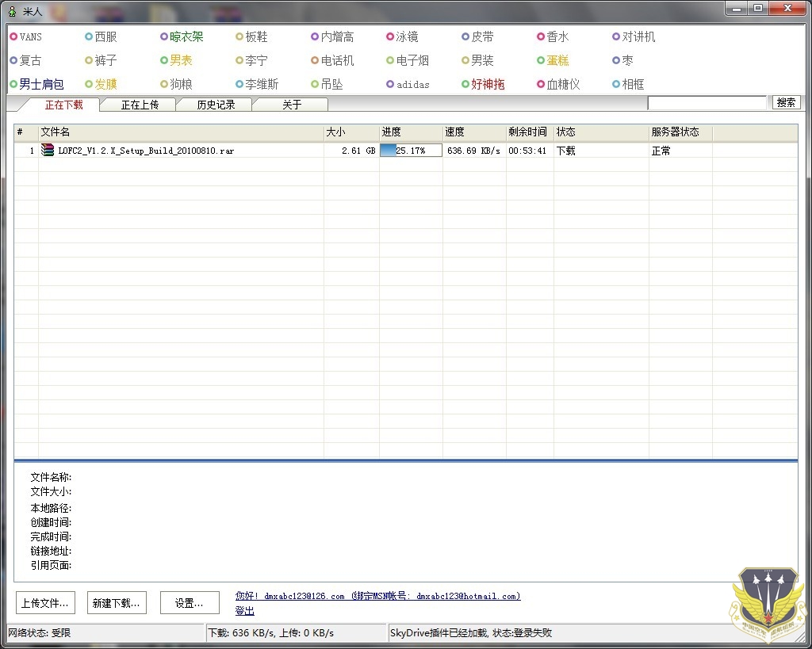Open the 西服 keyword link
The height and width of the screenshot is (649, 812).
[105, 36]
